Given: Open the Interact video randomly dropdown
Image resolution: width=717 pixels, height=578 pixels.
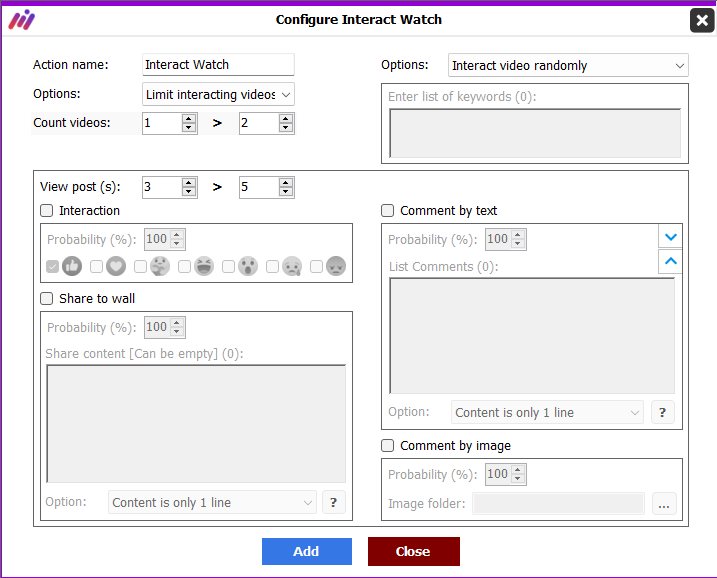Looking at the screenshot, I should point(568,65).
